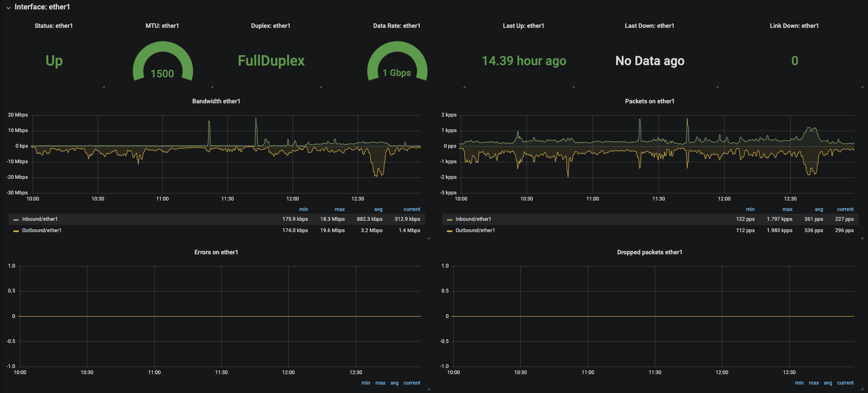Click the green "Up" status value
Viewport: 868px width, 393px height.
click(54, 61)
